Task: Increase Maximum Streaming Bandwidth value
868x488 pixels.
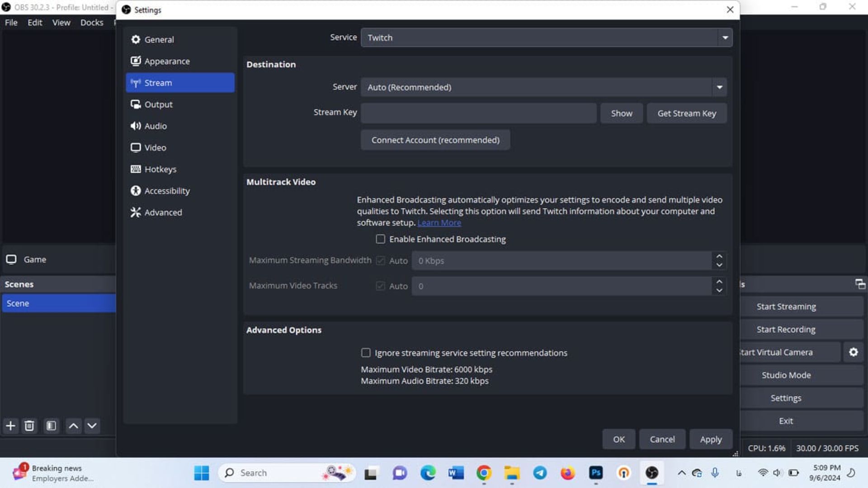Action: (x=719, y=256)
